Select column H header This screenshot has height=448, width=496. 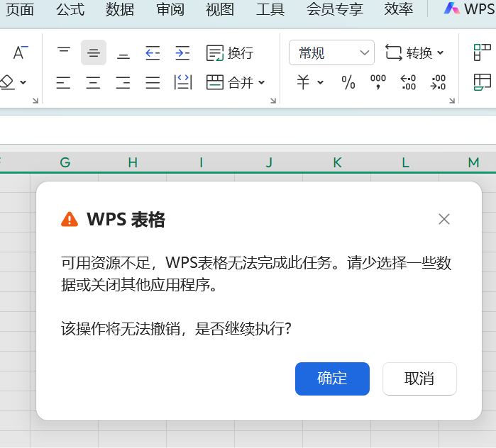point(133,162)
